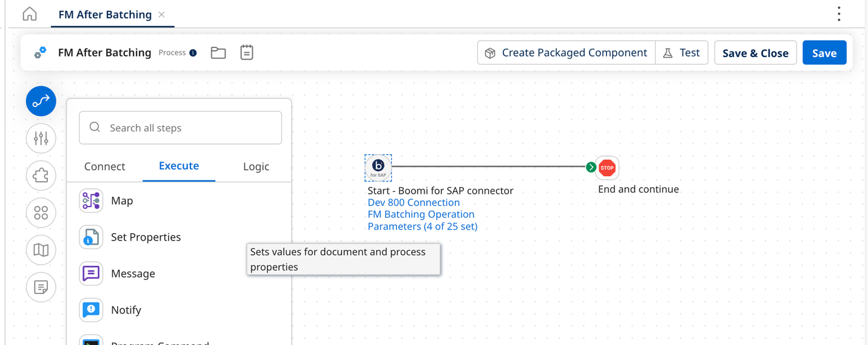Click the Process info icon
The width and height of the screenshot is (868, 345).
(193, 53)
